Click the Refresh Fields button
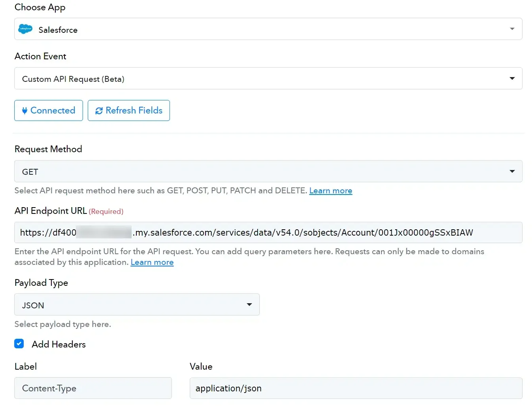This screenshot has width=532, height=406. [x=129, y=110]
